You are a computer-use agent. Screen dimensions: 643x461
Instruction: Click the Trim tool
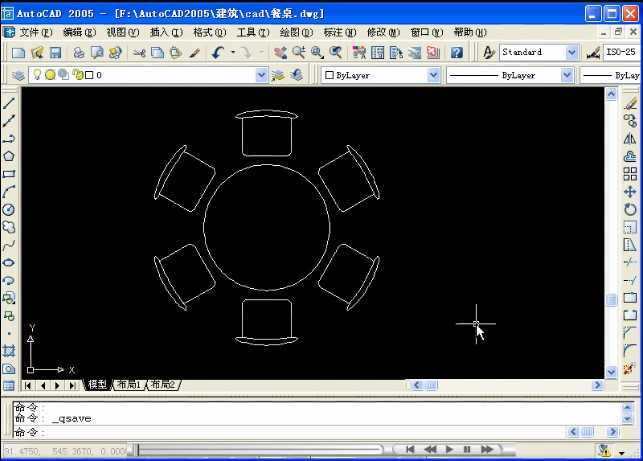coord(630,262)
